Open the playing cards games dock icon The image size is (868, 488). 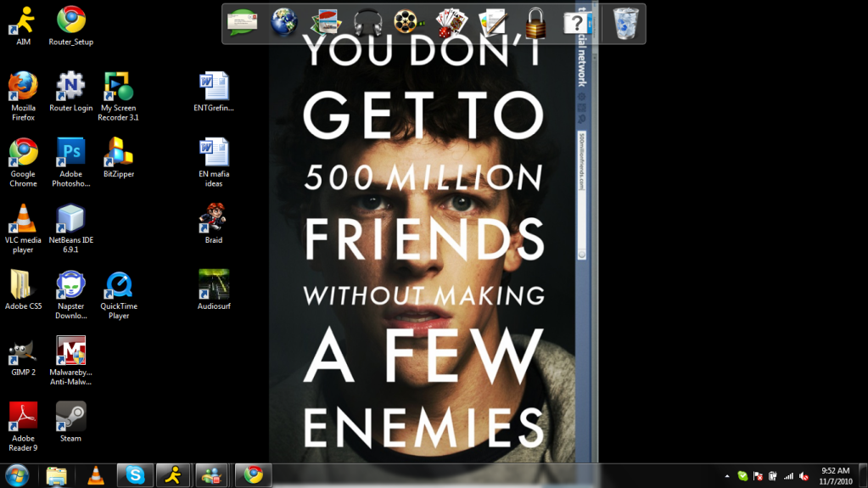tap(451, 22)
